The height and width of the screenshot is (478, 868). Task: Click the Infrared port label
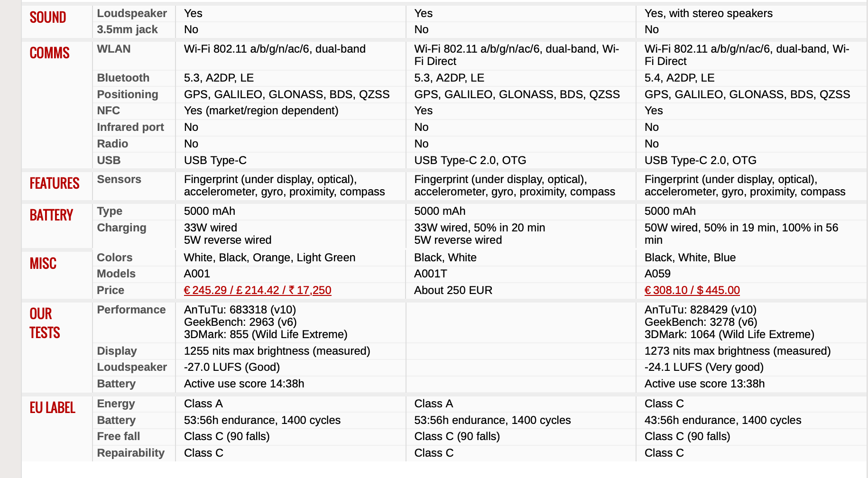pos(130,127)
